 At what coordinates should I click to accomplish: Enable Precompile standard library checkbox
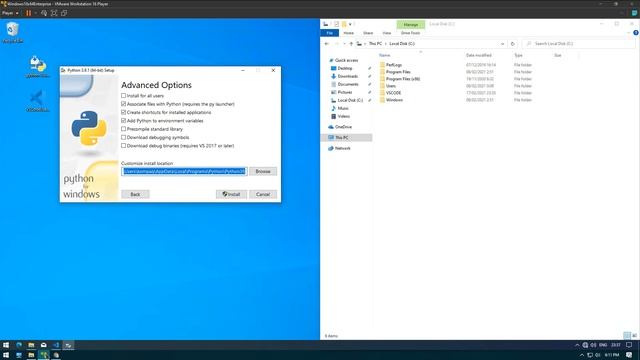pos(123,129)
